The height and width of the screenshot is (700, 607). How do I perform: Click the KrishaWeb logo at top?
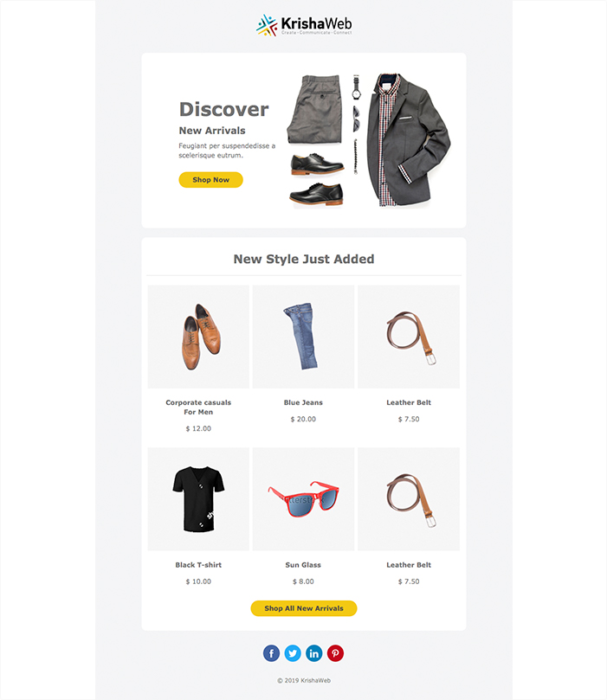(304, 25)
